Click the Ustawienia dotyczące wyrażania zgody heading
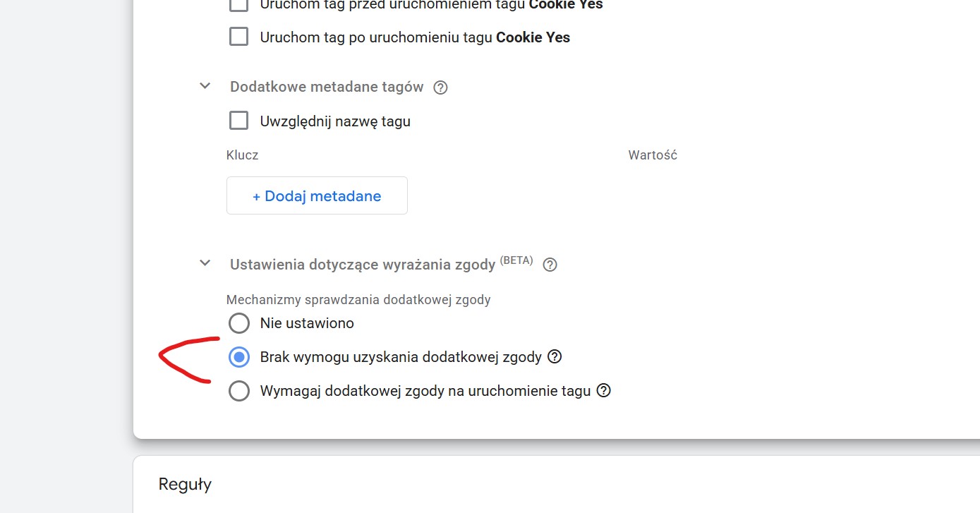Screen dimensions: 980x513 point(363,265)
